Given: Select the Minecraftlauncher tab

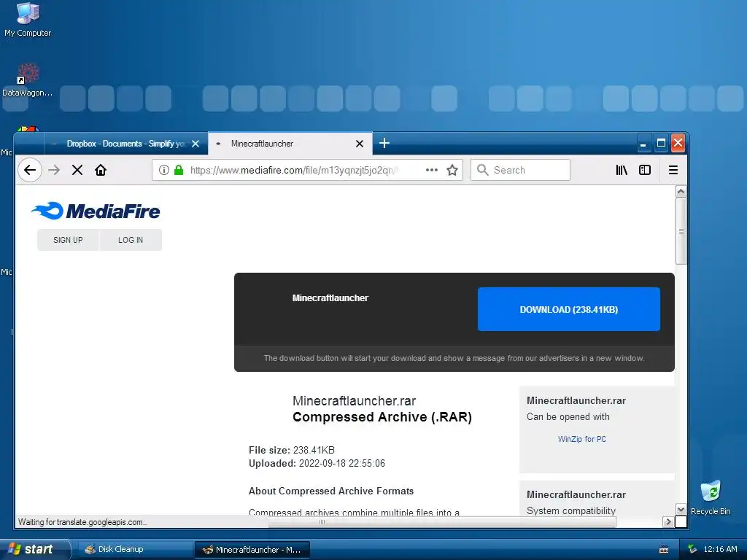Looking at the screenshot, I should [290, 144].
